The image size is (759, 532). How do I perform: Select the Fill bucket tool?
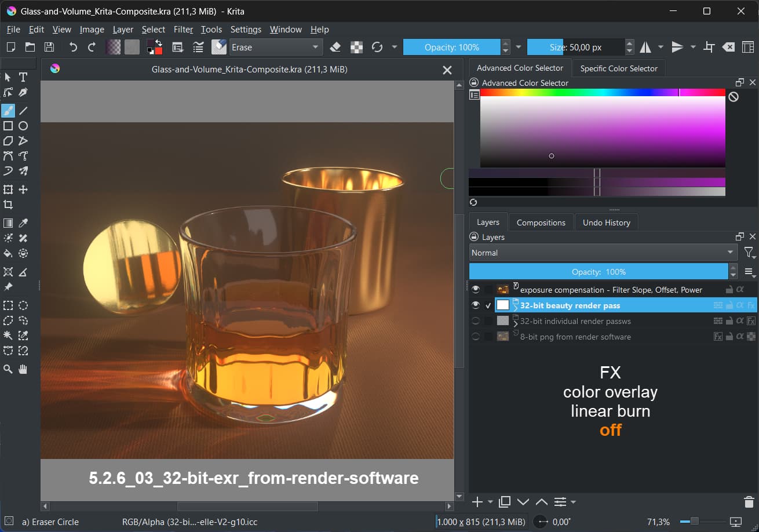pos(8,253)
